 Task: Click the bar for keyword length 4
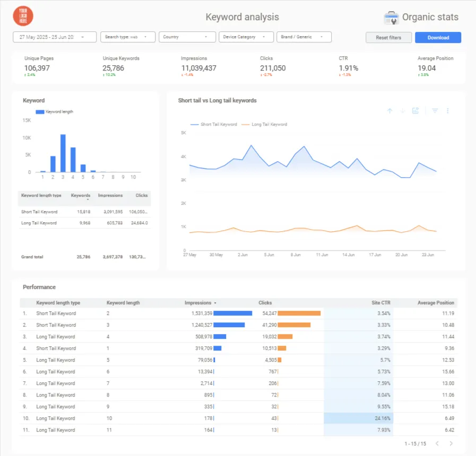pos(73,160)
